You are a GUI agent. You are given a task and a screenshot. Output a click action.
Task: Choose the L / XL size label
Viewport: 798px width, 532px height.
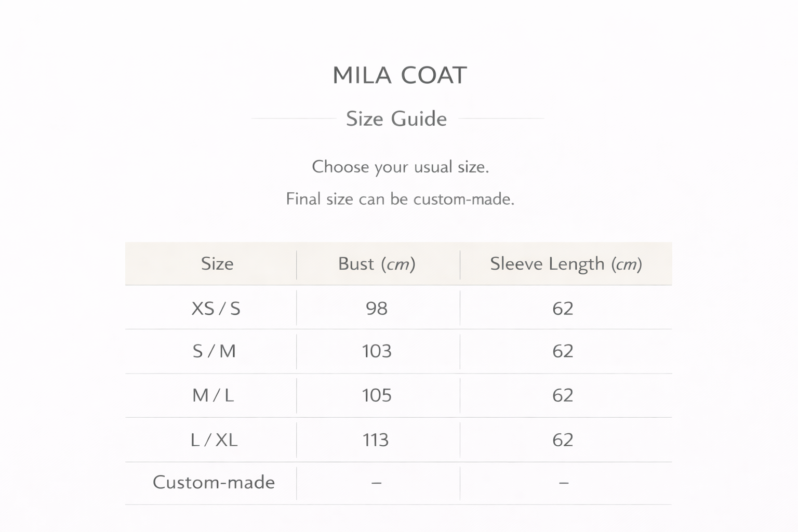214,440
